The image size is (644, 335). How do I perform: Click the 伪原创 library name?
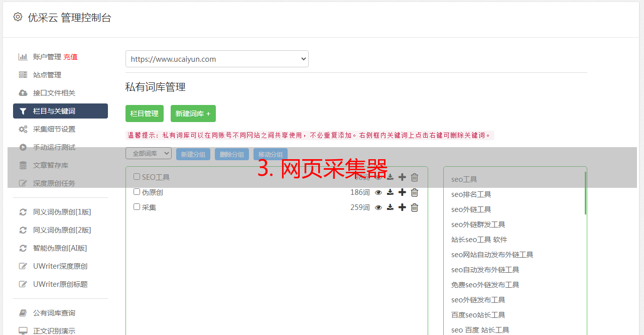[152, 192]
